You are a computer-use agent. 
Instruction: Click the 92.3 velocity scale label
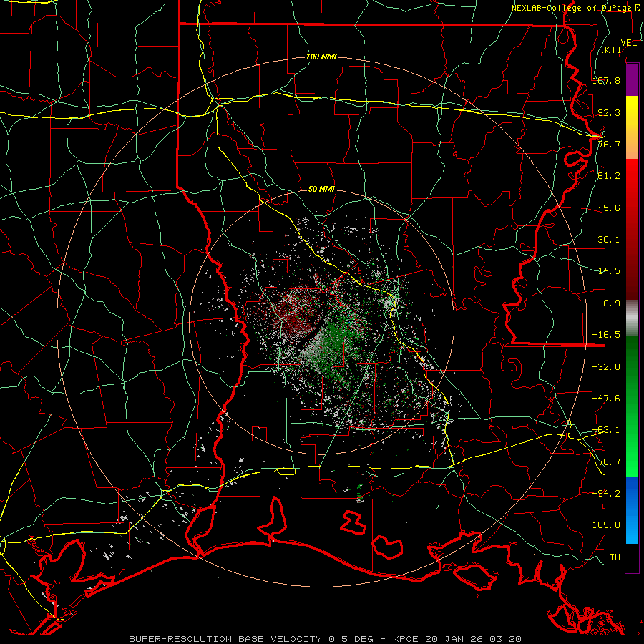click(609, 112)
